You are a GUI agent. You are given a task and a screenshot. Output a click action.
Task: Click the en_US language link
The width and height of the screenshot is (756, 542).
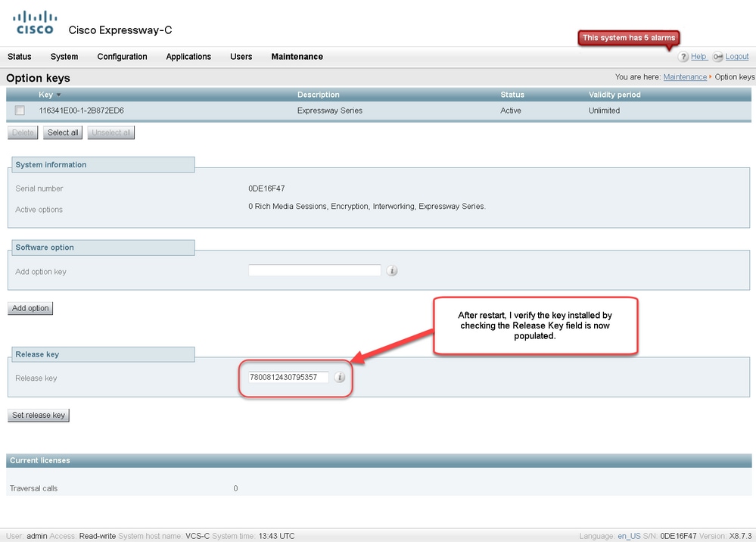coord(629,536)
